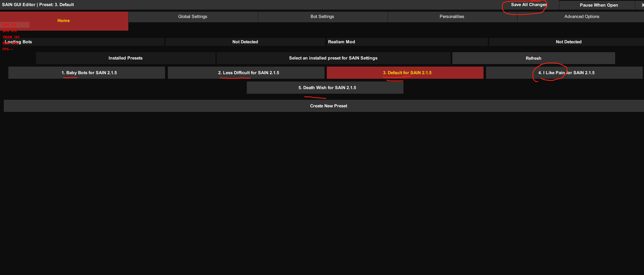Switch to the Global Settings tab
Image resolution: width=644 pixels, height=275 pixels.
tap(193, 17)
